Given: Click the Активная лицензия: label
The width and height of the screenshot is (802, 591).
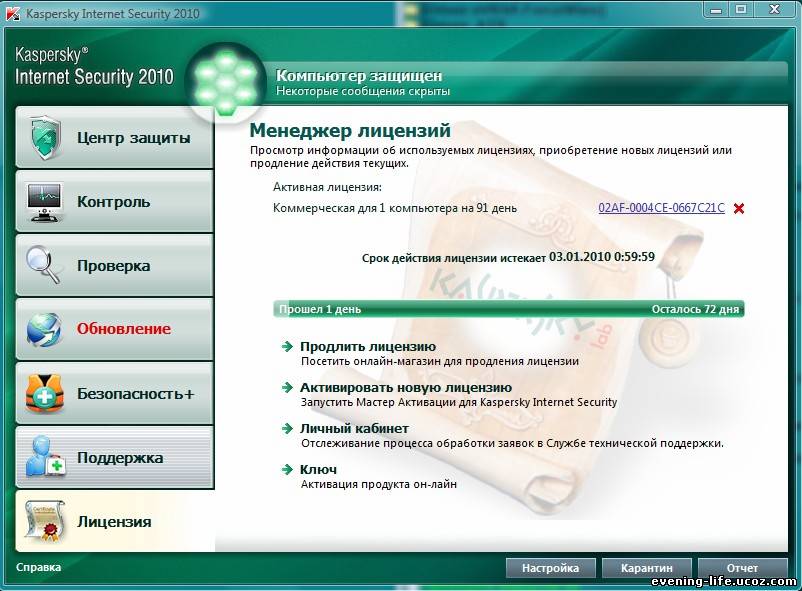Looking at the screenshot, I should coord(327,187).
